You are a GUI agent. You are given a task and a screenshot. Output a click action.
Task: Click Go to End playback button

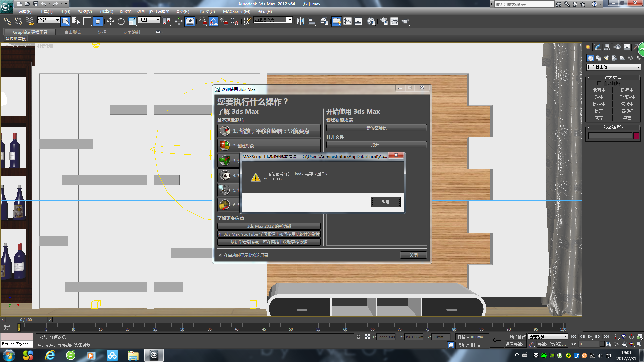(606, 337)
